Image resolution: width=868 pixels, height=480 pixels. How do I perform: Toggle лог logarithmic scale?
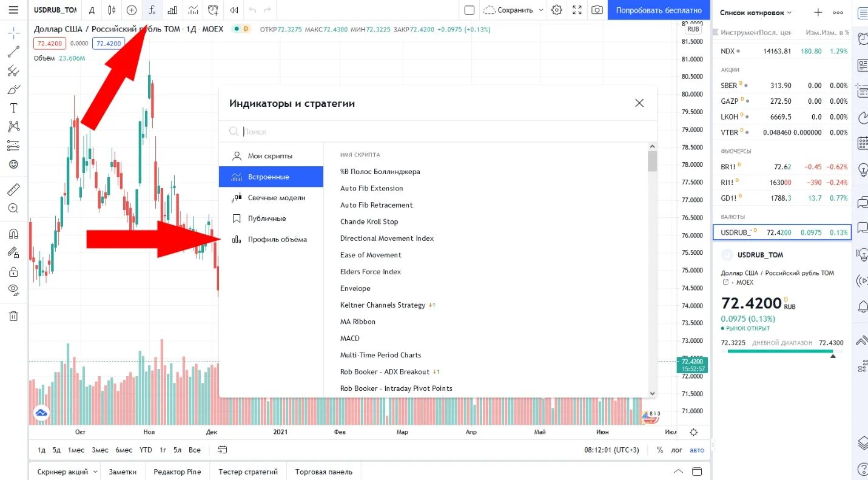676,450
